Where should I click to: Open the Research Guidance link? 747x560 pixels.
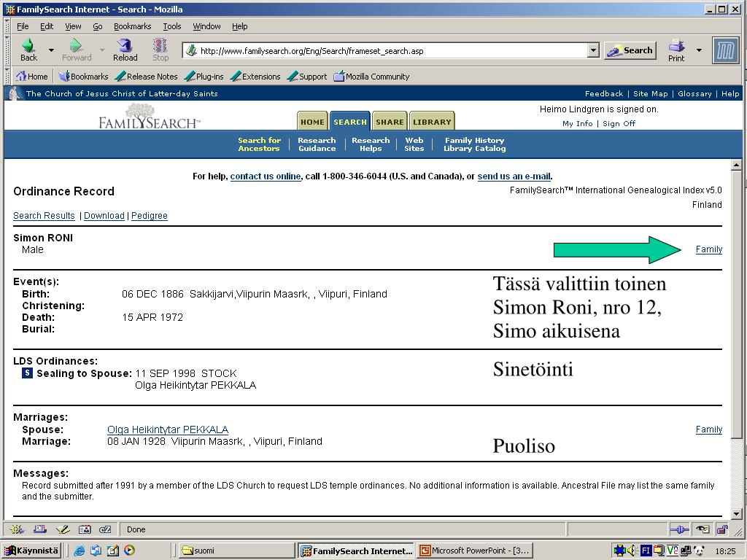(x=317, y=144)
